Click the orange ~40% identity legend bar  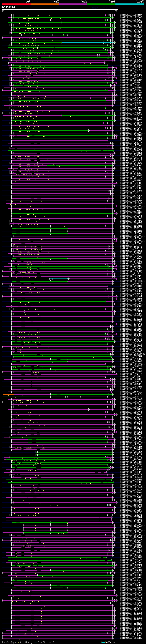point(45,4)
